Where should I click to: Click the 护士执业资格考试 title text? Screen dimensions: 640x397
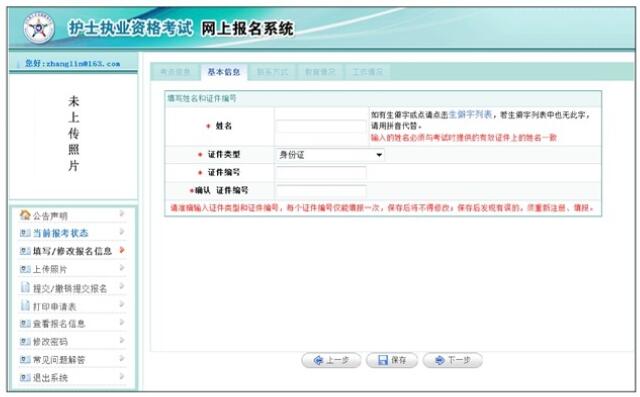pyautogui.click(x=130, y=28)
